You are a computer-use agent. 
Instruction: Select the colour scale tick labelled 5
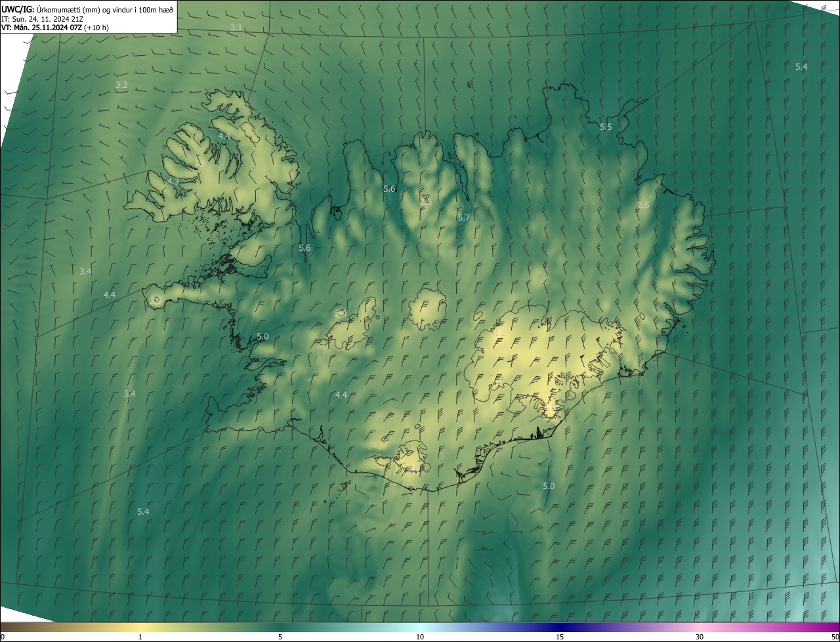pyautogui.click(x=280, y=637)
